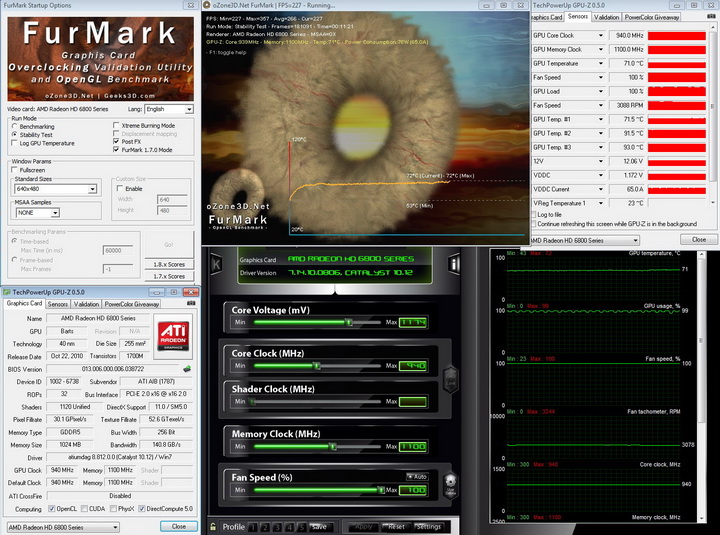Viewport: 720px width, 535px height.
Task: Click the Memory Clock slider handle
Action: pos(333,446)
